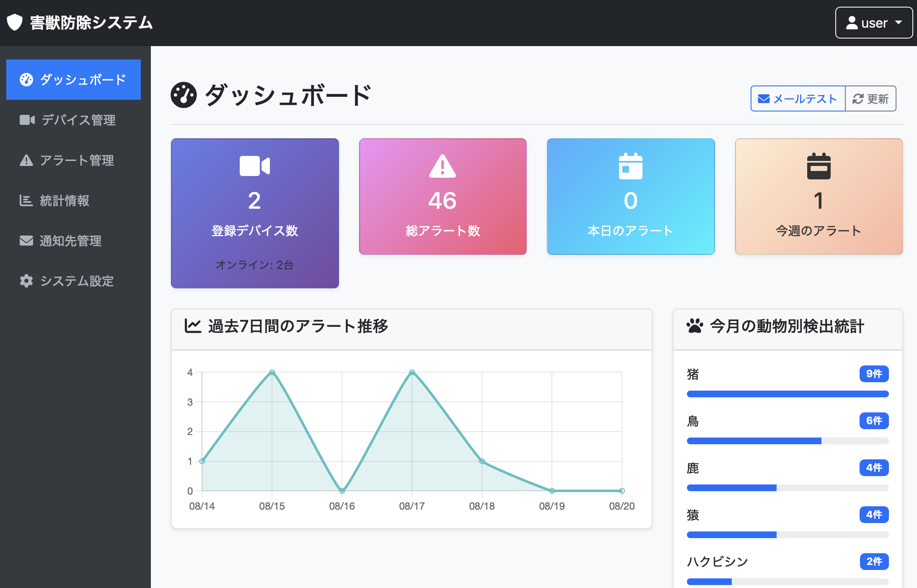Click the 08/19 x-axis date label
Screen dimensions: 917x588
(552, 506)
